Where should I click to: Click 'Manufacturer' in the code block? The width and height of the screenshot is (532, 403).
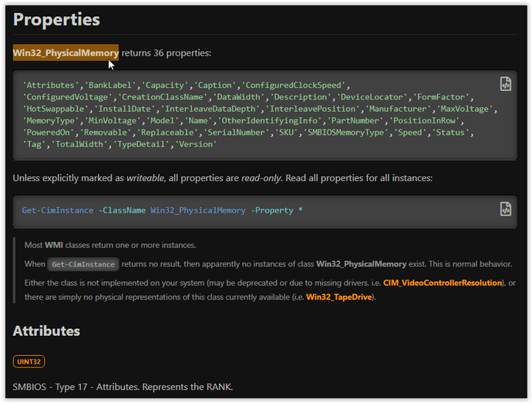pyautogui.click(x=398, y=109)
